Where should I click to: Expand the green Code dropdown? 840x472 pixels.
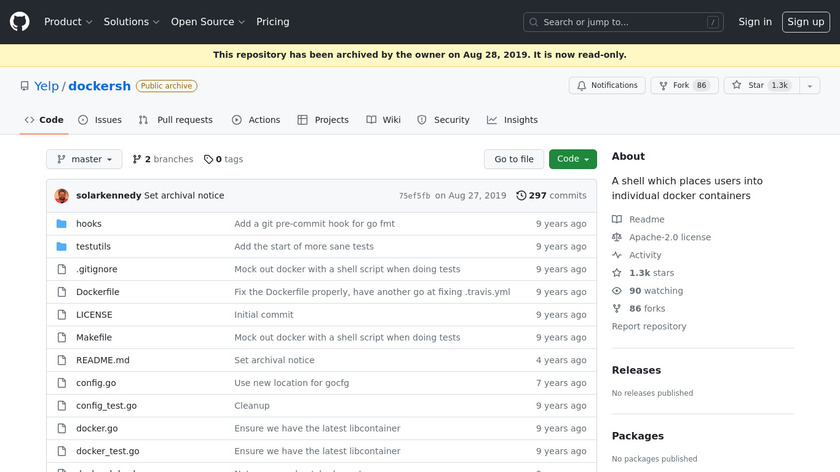(x=572, y=159)
